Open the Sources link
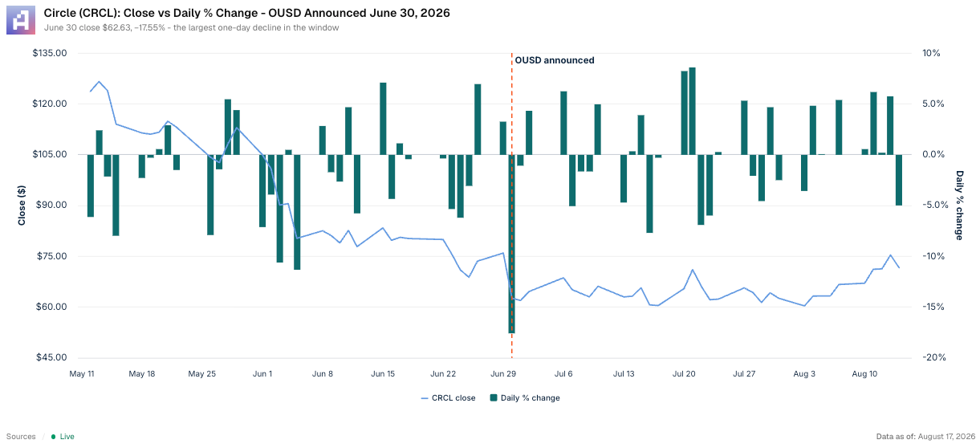This screenshot has width=980, height=448. click(x=21, y=437)
